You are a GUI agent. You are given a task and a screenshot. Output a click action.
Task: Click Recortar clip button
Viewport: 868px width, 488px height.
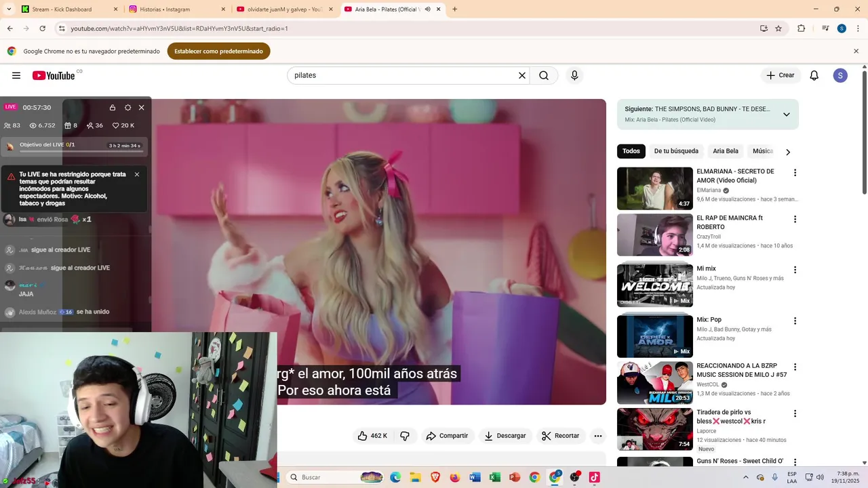(x=559, y=436)
